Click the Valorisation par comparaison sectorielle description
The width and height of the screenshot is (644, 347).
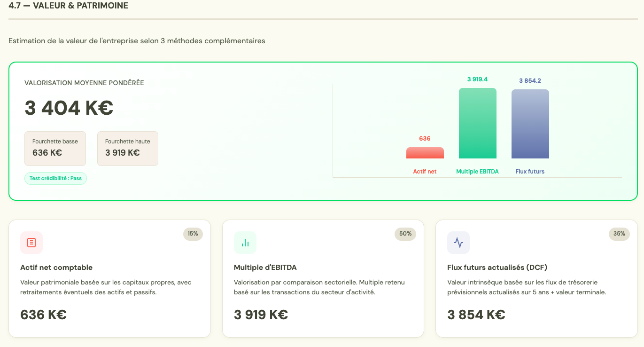point(319,287)
